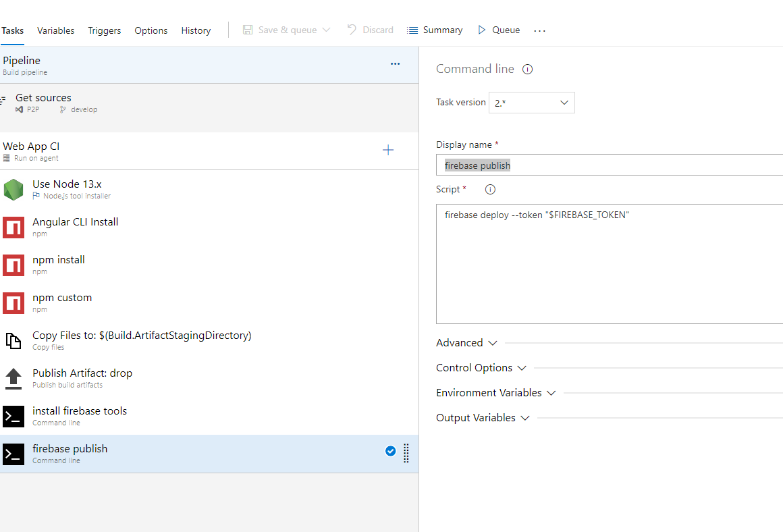The width and height of the screenshot is (783, 532).
Task: Select the Web App CI agent job
Action: click(x=209, y=151)
